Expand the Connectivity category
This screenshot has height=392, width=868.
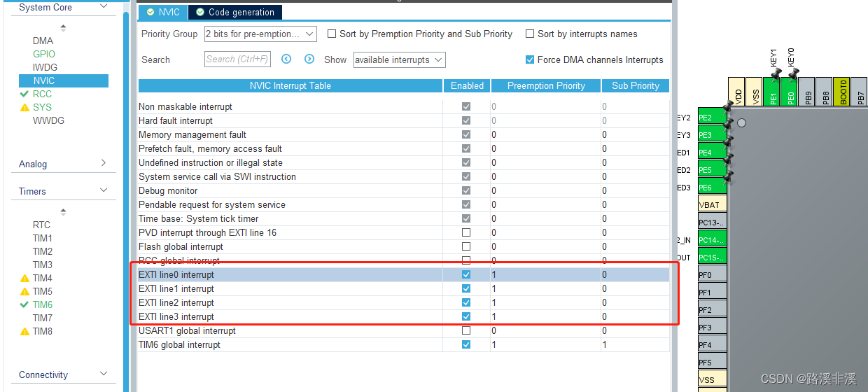click(x=64, y=374)
